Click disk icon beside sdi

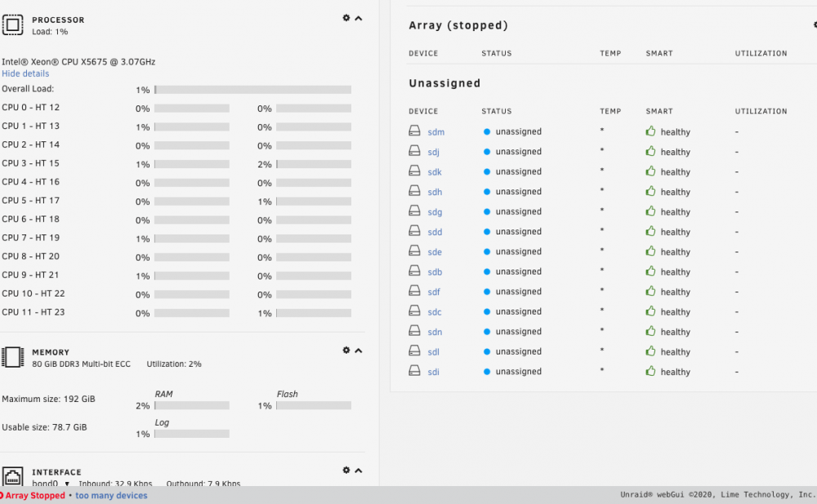point(414,370)
